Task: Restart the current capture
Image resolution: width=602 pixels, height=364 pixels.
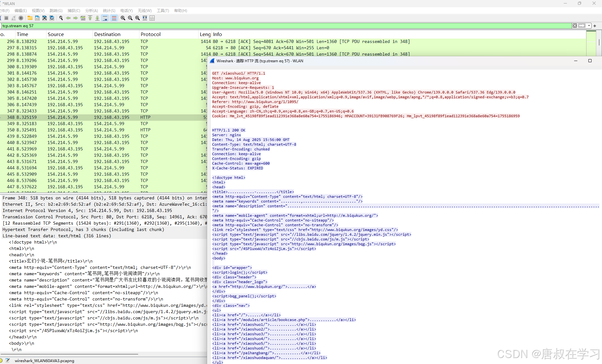Action: click(14, 18)
